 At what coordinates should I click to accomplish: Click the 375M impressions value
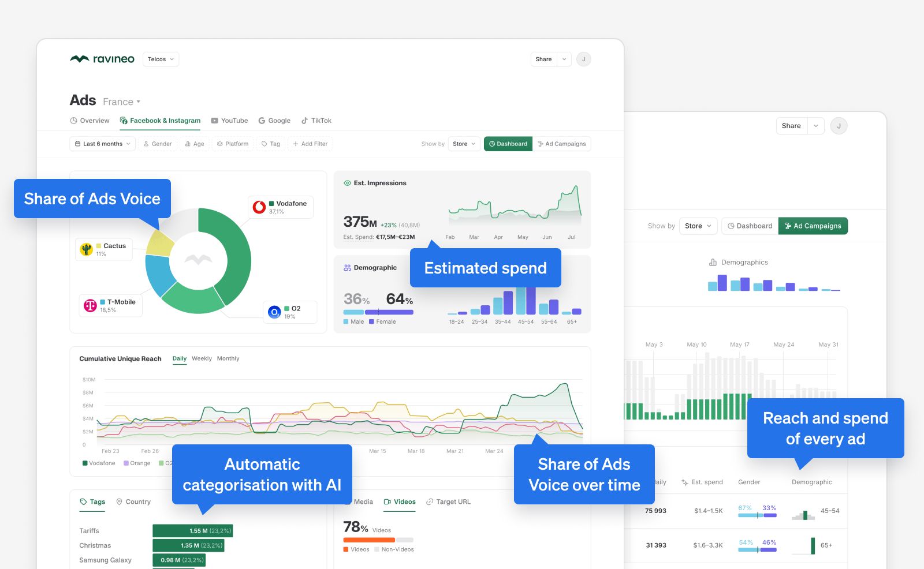coord(360,222)
